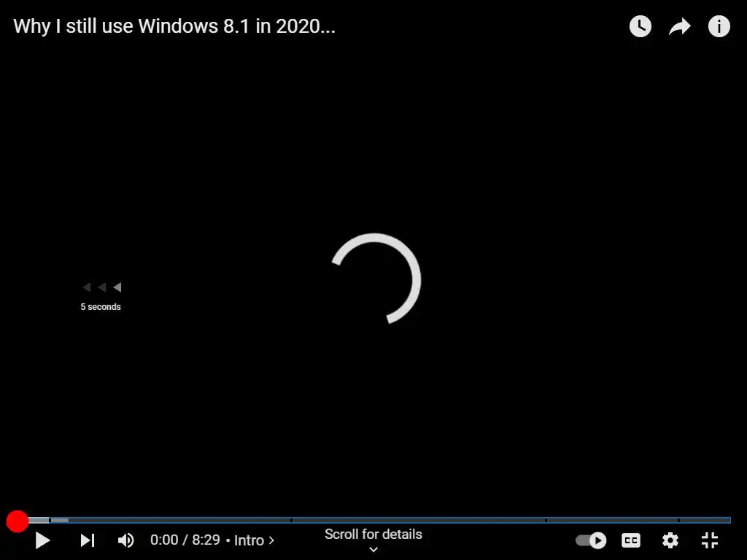
Task: Click the second chapter segment on the timeline
Action: click(171, 520)
